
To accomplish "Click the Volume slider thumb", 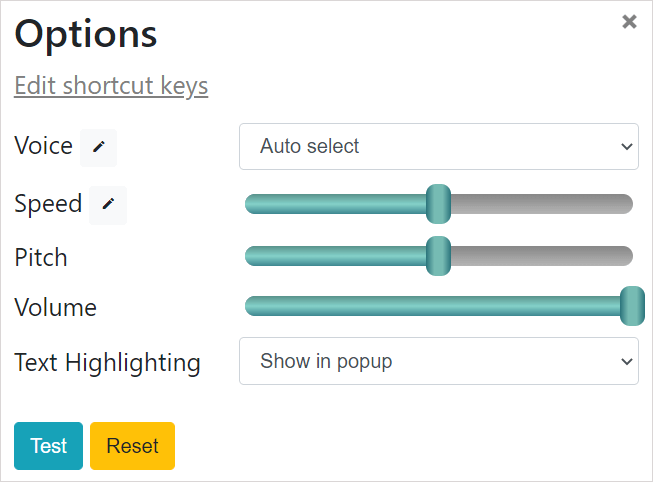I will coord(632,306).
